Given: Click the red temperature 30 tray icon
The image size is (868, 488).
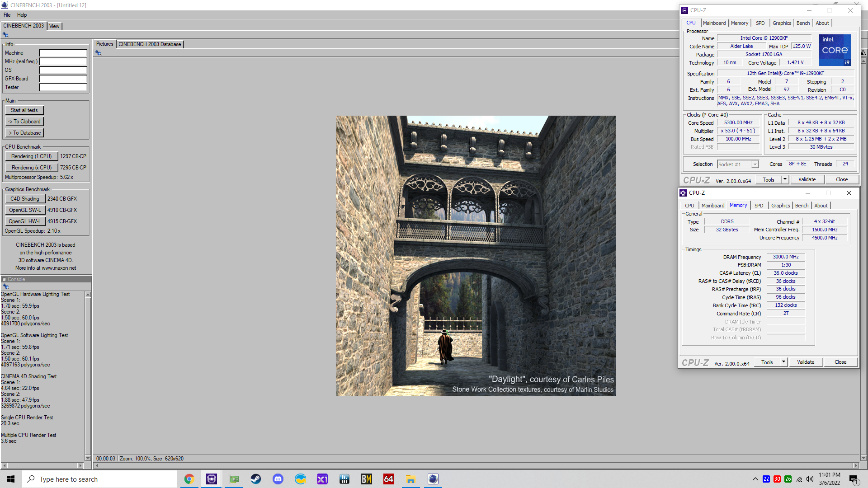Looking at the screenshot, I should pos(777,479).
